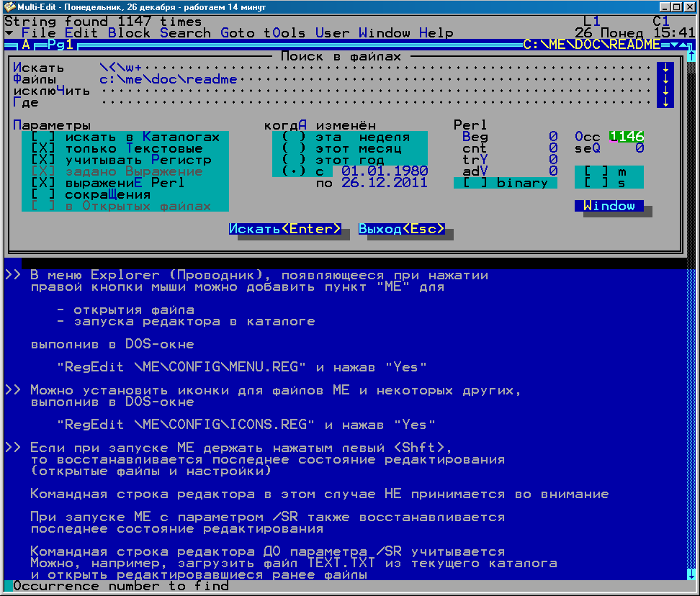Toggle искать в Каталогах checkbox
The image size is (700, 596).
125,137
